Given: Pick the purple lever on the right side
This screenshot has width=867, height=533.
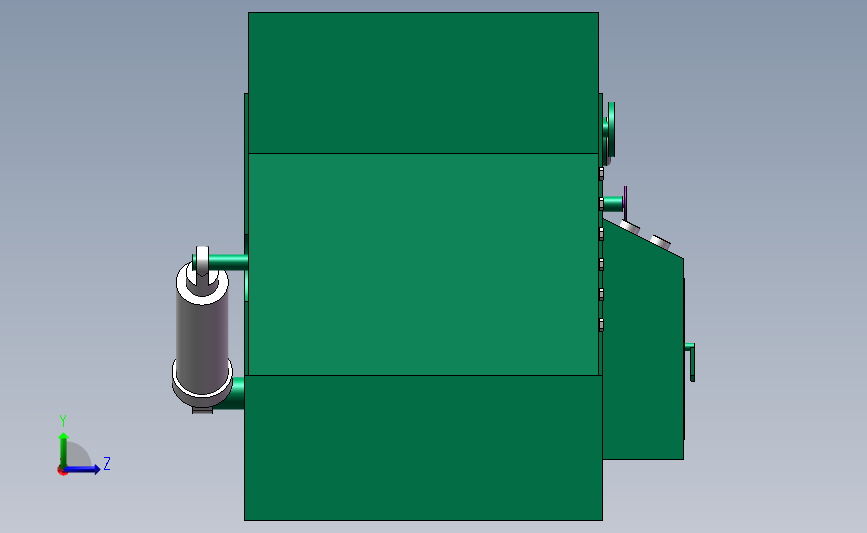Looking at the screenshot, I should 625,203.
